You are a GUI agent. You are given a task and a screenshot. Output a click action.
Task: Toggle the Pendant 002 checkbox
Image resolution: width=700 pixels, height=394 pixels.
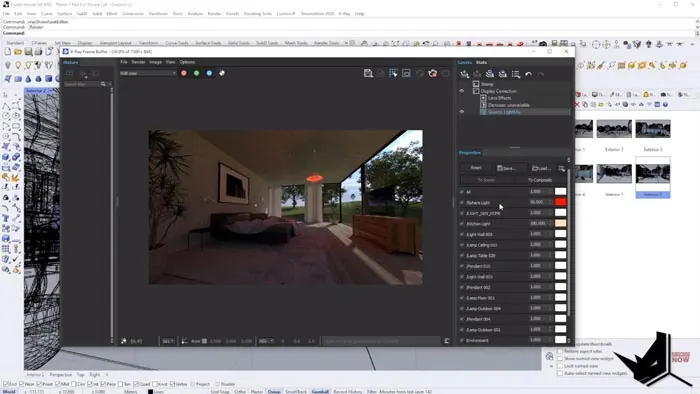pyautogui.click(x=462, y=287)
